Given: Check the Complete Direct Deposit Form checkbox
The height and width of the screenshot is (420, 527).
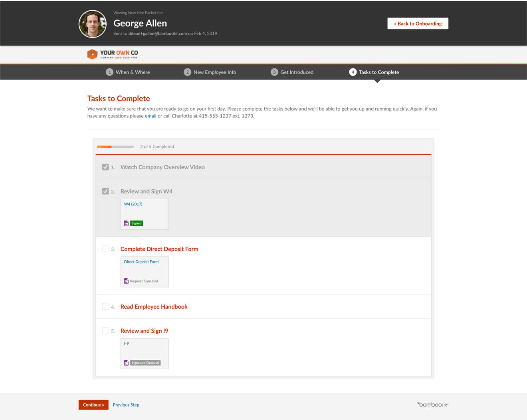Looking at the screenshot, I should pyautogui.click(x=106, y=249).
